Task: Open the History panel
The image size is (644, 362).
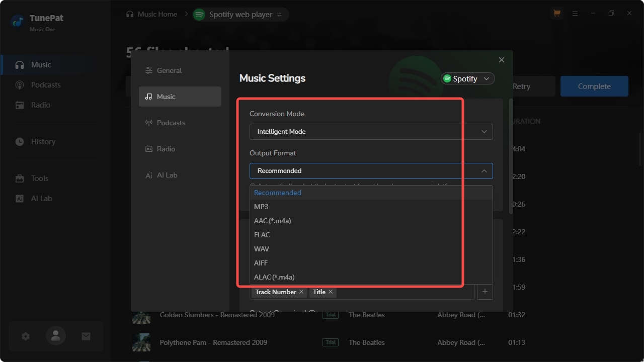Action: (43, 141)
